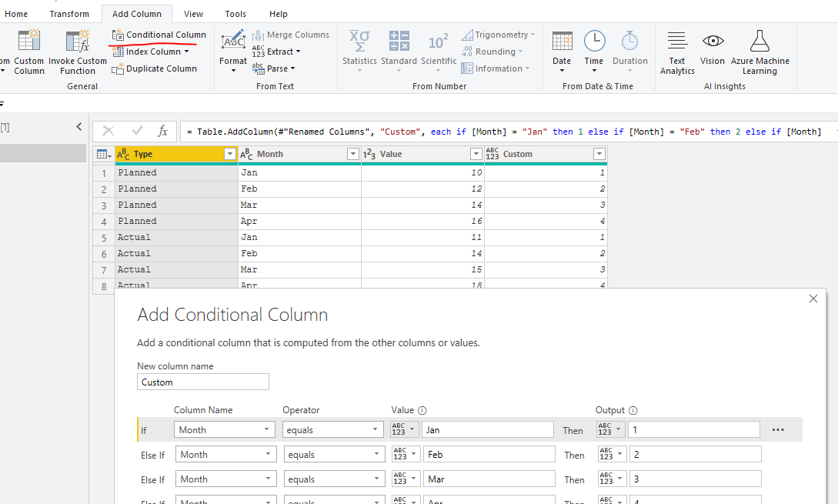Open Column Name dropdown in Feb row
The image size is (838, 504).
pyautogui.click(x=226, y=454)
